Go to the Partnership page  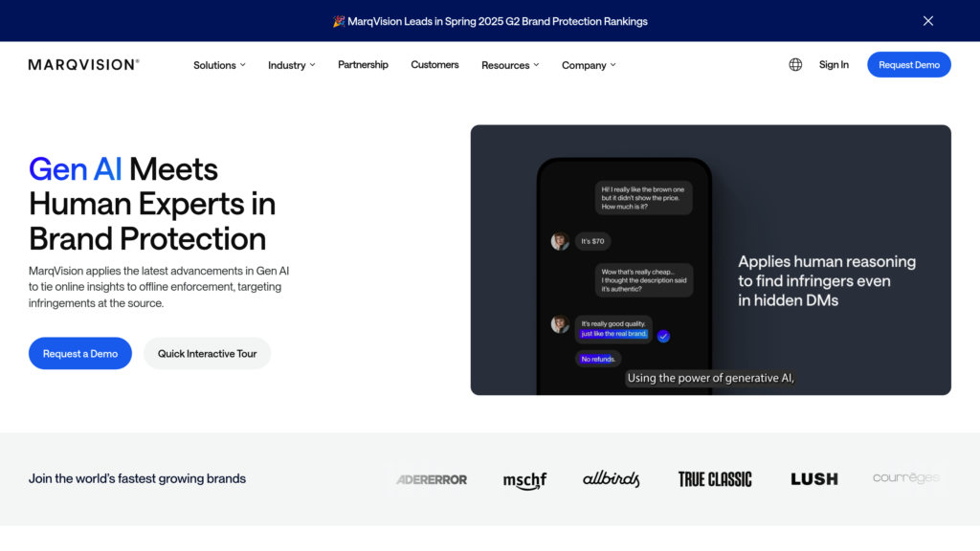point(363,65)
